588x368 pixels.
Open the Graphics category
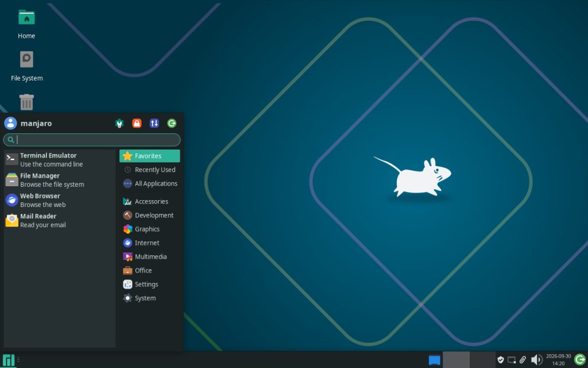pos(150,229)
